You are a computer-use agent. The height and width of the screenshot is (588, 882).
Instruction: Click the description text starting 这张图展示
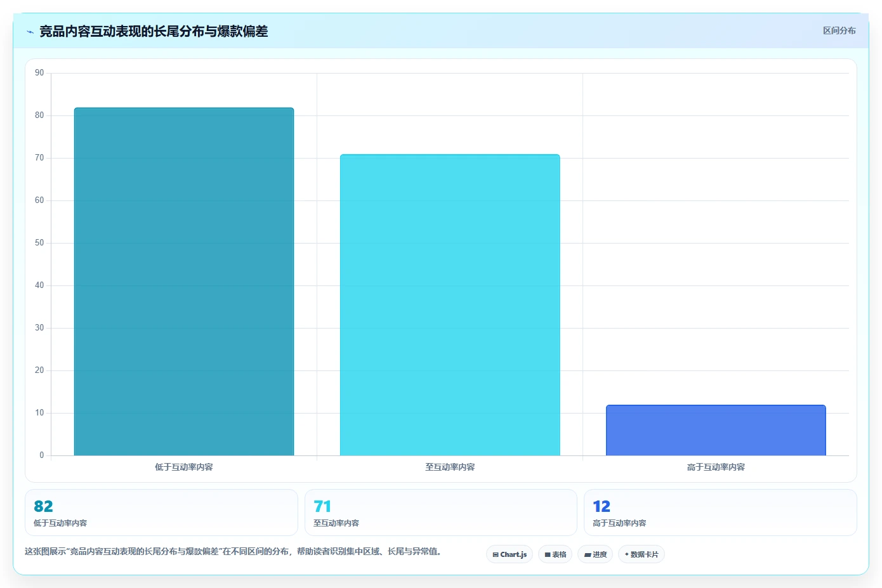tap(233, 551)
